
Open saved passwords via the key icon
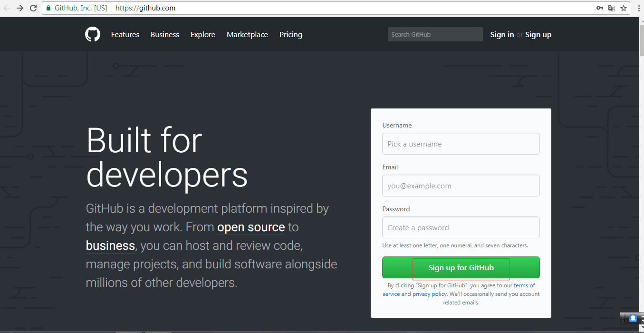tap(600, 8)
